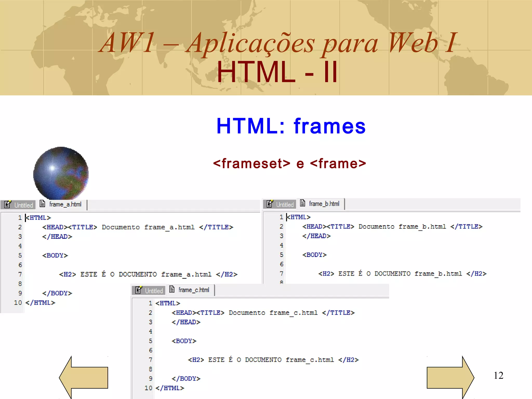Click the </HTML> line in frame_a editor

click(40, 303)
